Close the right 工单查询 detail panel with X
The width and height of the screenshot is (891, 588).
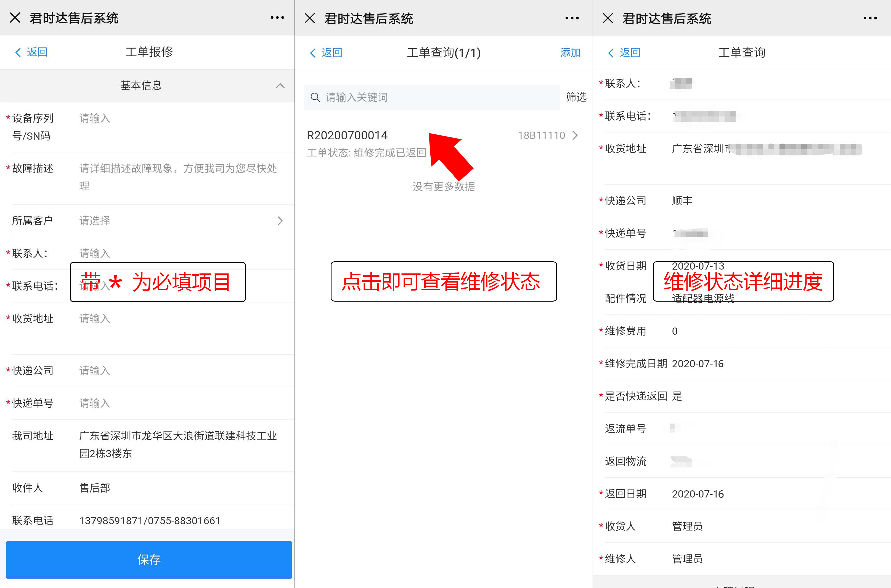click(x=608, y=18)
